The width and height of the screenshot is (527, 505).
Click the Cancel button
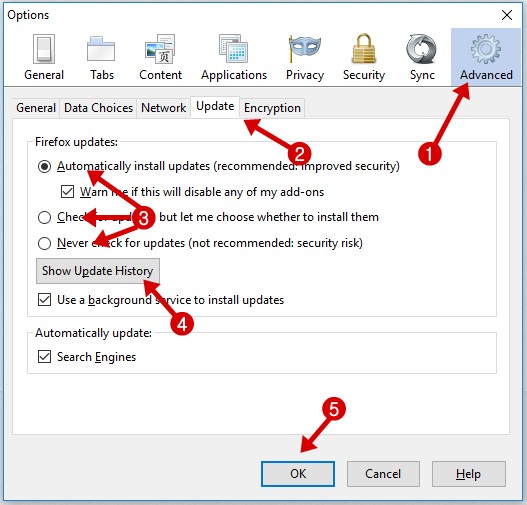383,474
